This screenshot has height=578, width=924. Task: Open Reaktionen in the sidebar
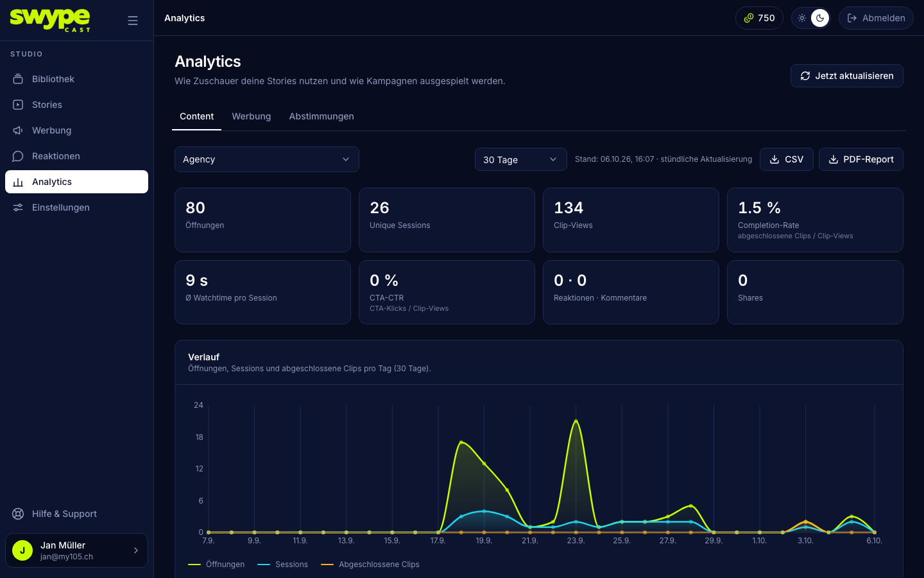pos(76,156)
